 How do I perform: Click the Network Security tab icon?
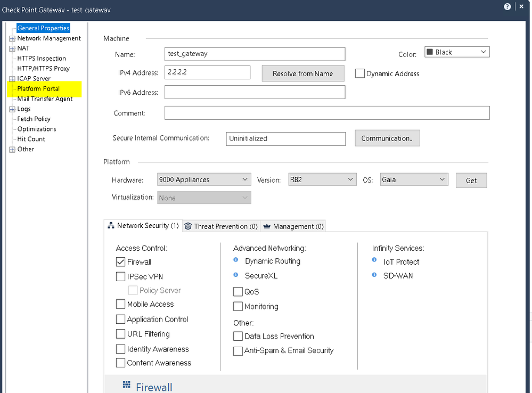[x=111, y=225]
